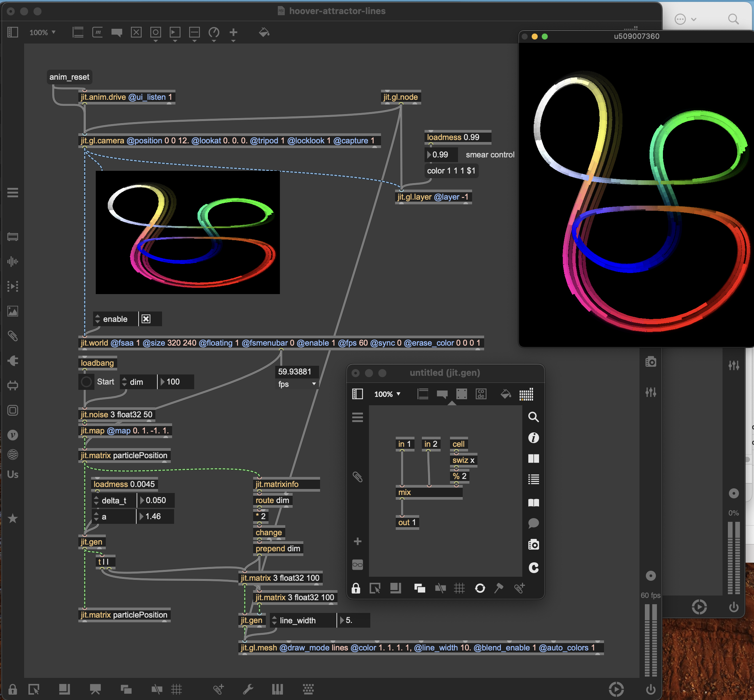Viewport: 754px width, 700px height.
Task: Click the patcher lock icon at bottom left
Action: tap(12, 689)
